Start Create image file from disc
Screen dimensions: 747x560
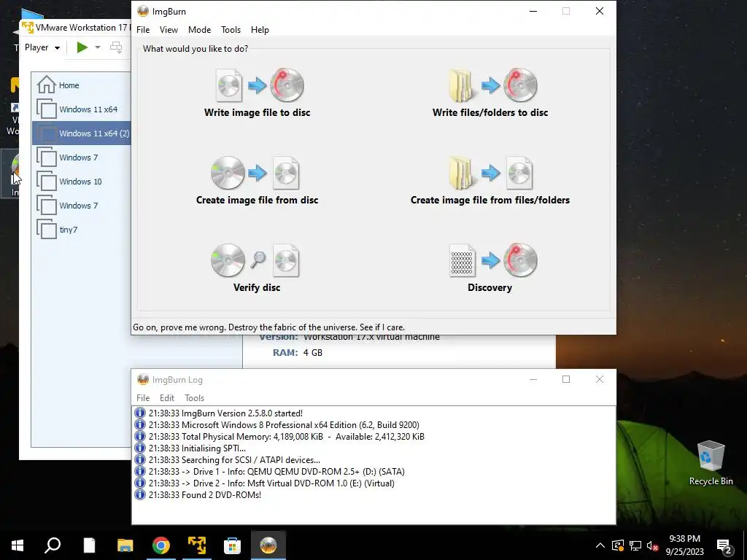pyautogui.click(x=258, y=181)
